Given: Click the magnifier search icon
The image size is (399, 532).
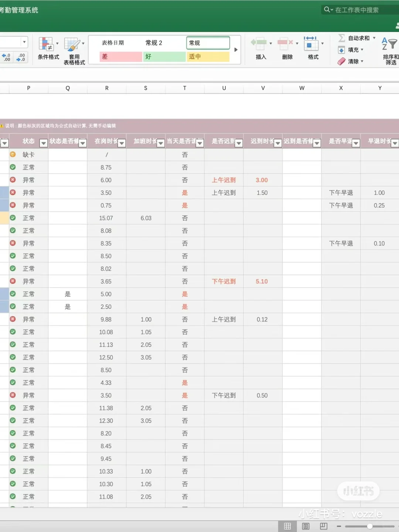Looking at the screenshot, I should pos(327,10).
